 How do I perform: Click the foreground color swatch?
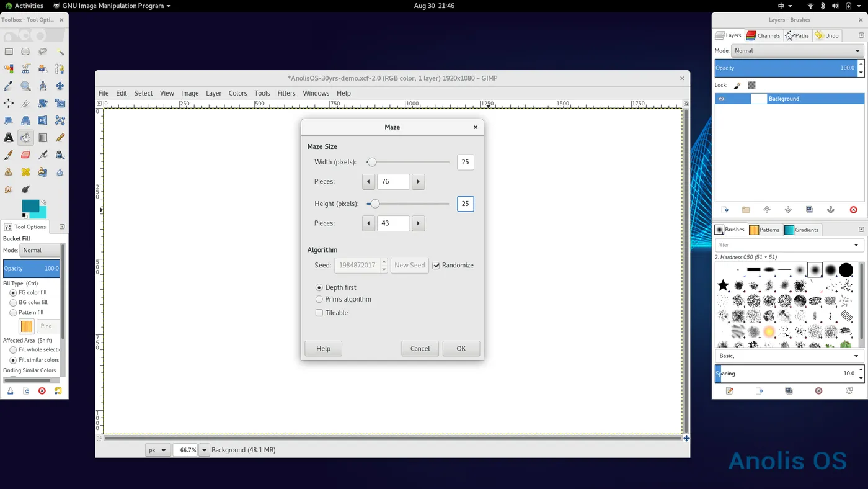[x=30, y=206]
